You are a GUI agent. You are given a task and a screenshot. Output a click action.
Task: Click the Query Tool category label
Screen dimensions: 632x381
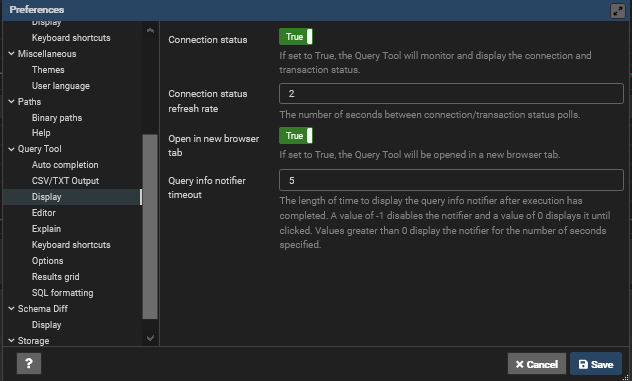pyautogui.click(x=40, y=149)
